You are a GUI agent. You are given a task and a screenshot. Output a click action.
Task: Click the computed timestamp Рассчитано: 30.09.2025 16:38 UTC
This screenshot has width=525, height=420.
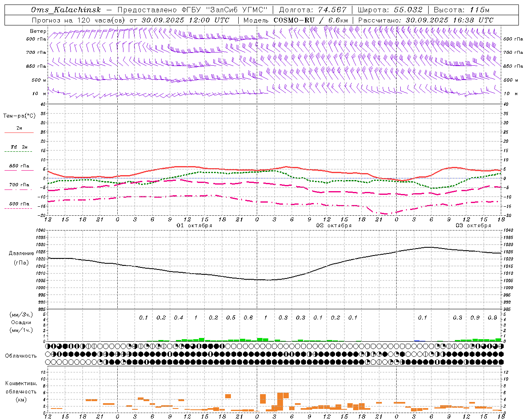pos(426,20)
